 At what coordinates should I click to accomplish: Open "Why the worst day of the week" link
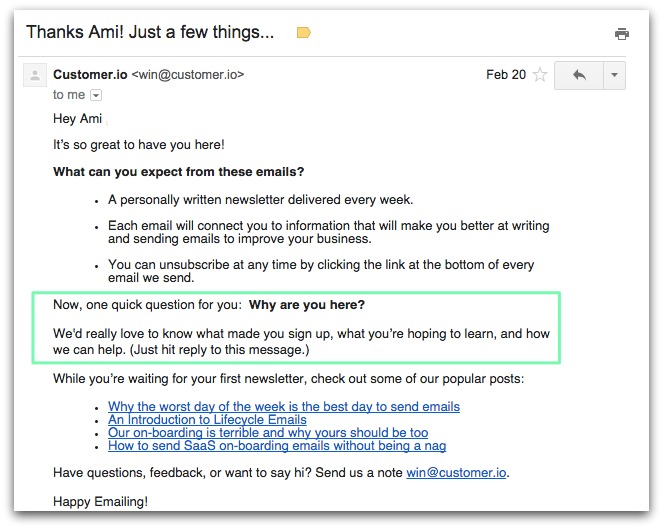coord(284,407)
